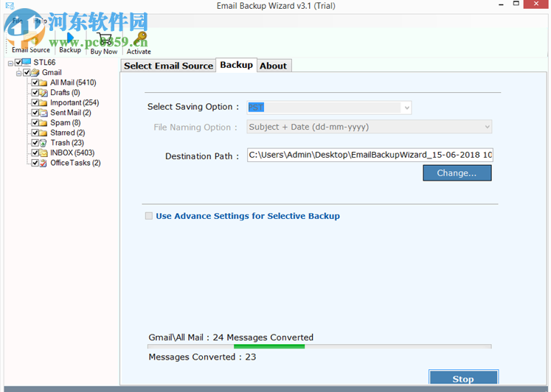Click the INBOX folder icon
The image size is (551, 392).
(x=44, y=153)
